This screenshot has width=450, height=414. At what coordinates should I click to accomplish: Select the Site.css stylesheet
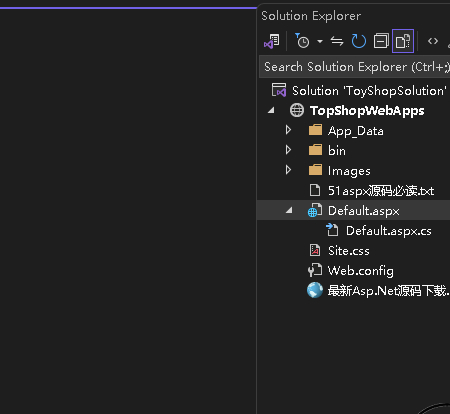[349, 251]
